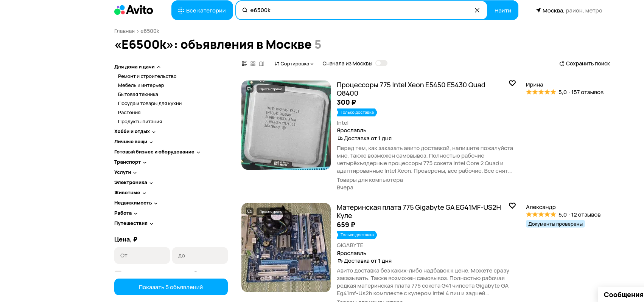Expand the Транспорт category
The width and height of the screenshot is (644, 302).
130,162
